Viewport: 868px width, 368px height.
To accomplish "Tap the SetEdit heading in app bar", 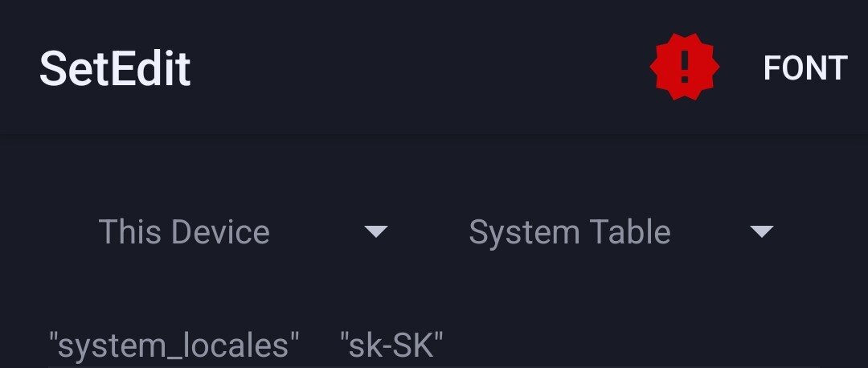I will pyautogui.click(x=115, y=68).
